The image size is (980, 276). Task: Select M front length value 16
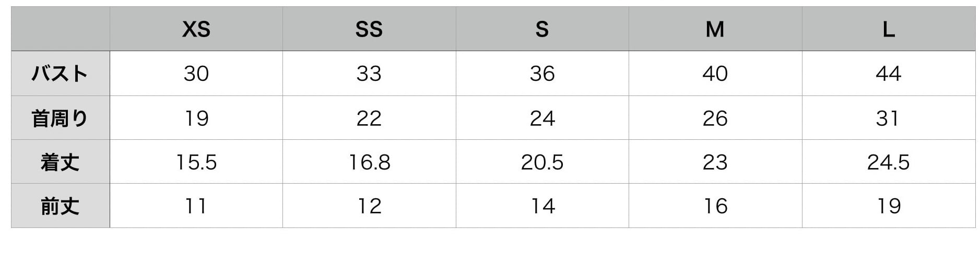click(715, 206)
